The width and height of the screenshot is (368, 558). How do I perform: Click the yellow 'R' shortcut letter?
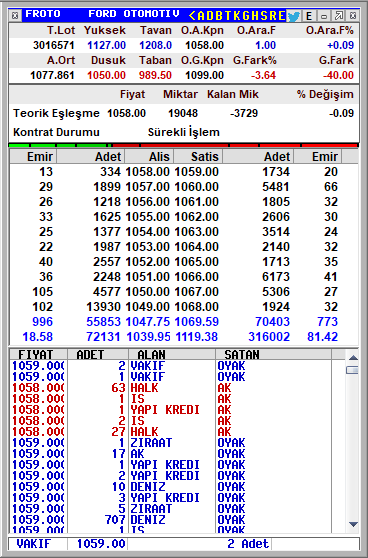pyautogui.click(x=273, y=16)
